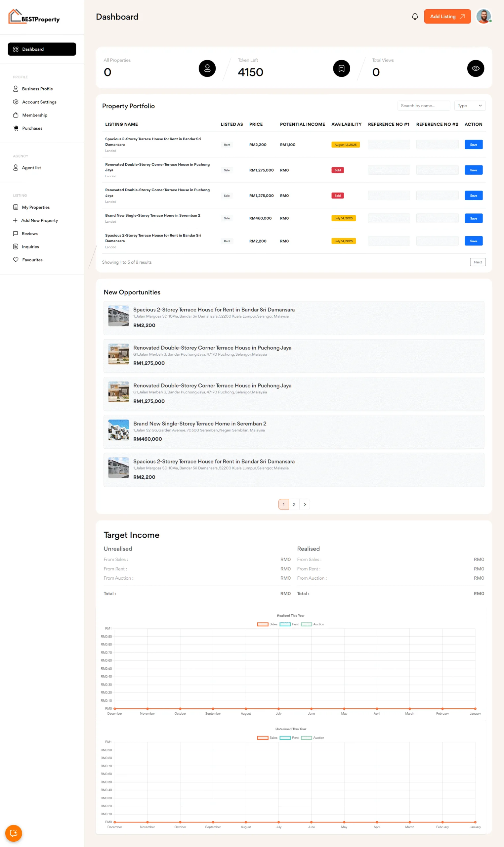Viewport: 504px width, 847px height.
Task: Click the notification bell icon
Action: click(x=415, y=17)
